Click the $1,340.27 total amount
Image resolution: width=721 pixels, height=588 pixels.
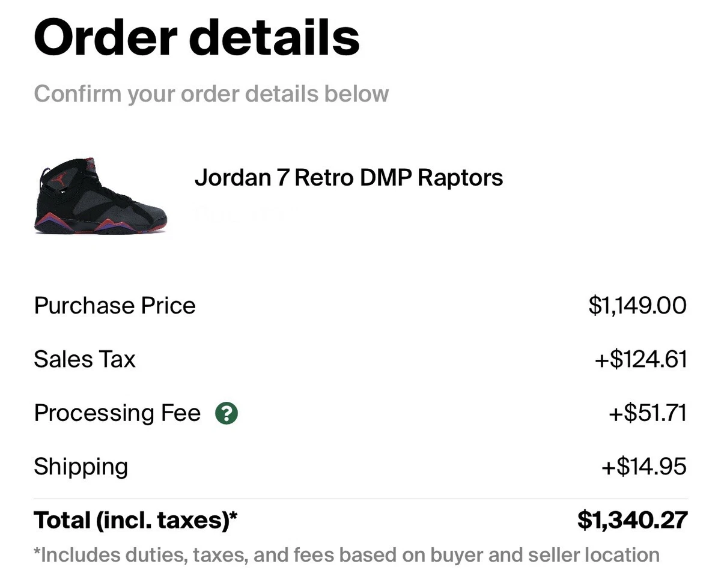632,520
